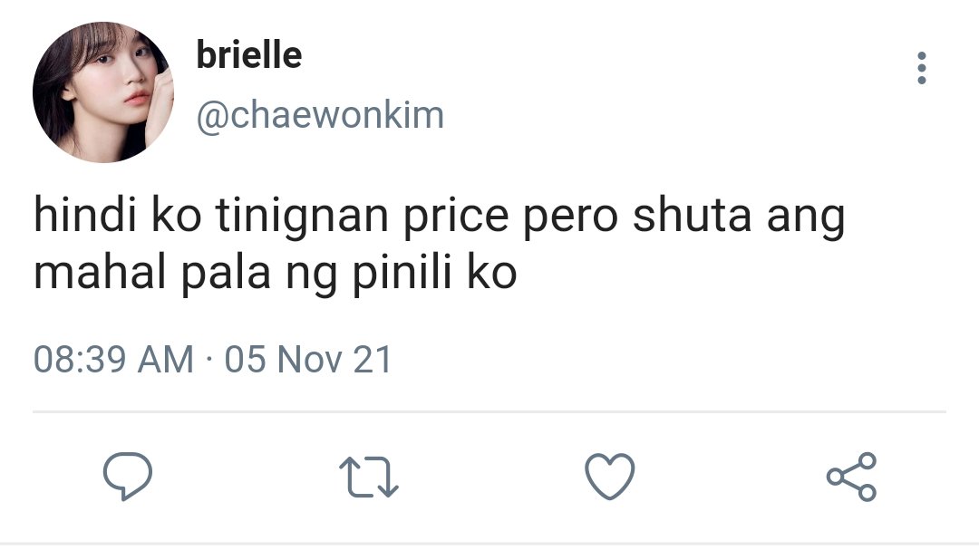This screenshot has width=979, height=560.
Task: Click the word 'mahal' in the tweet
Action: 100,274
